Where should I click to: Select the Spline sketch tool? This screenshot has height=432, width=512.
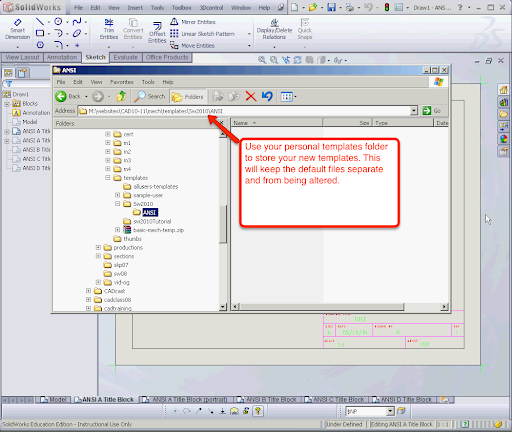(77, 22)
